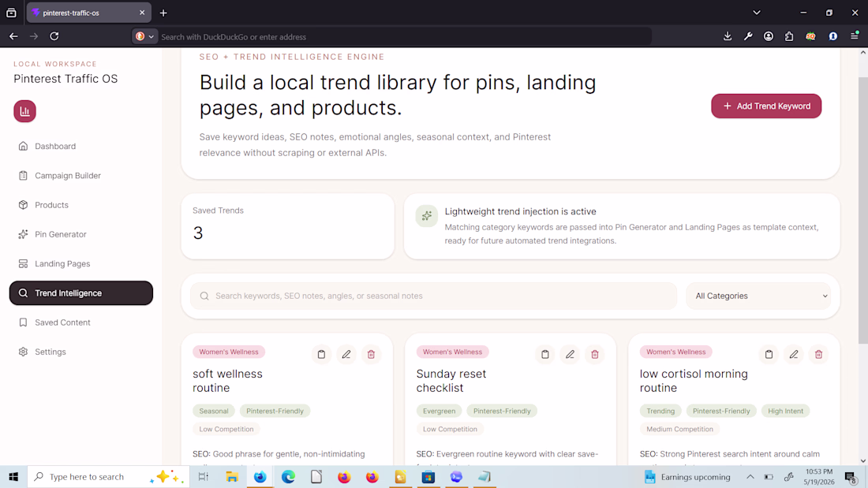Click the sparkle icon beside trend injection notice

427,216
